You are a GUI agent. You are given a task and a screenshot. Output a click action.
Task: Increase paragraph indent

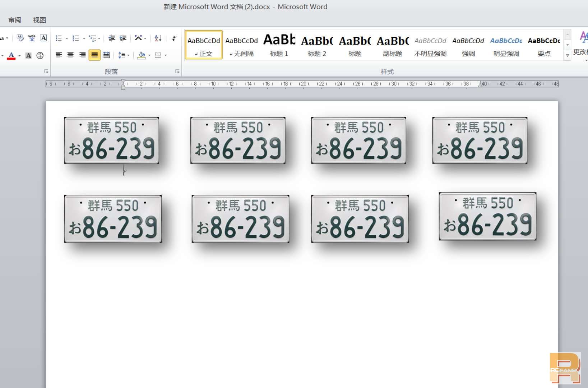pos(123,38)
